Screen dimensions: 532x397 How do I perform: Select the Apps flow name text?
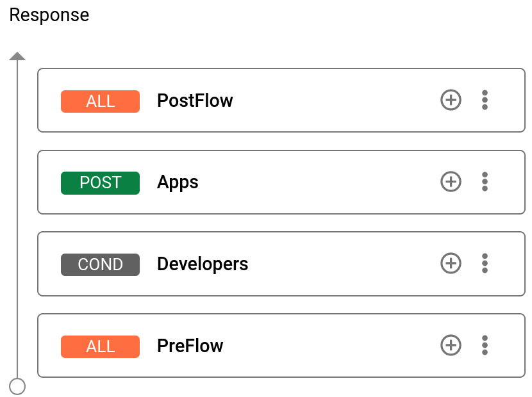[178, 182]
